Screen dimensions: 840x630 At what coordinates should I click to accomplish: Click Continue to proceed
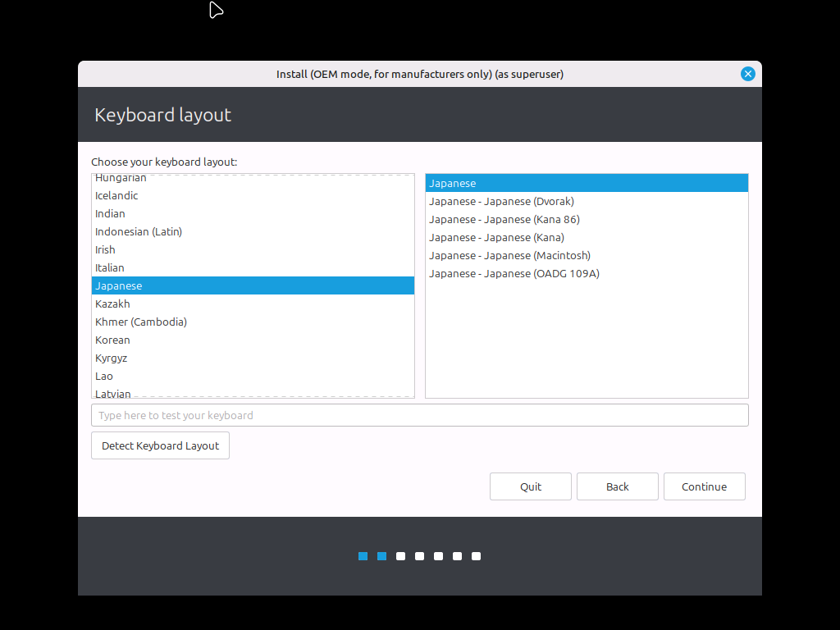click(704, 486)
